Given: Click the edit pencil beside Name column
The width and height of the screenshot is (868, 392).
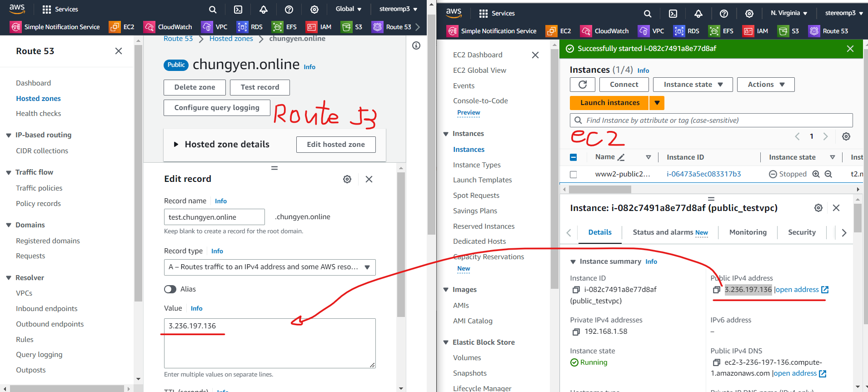Looking at the screenshot, I should coord(621,157).
